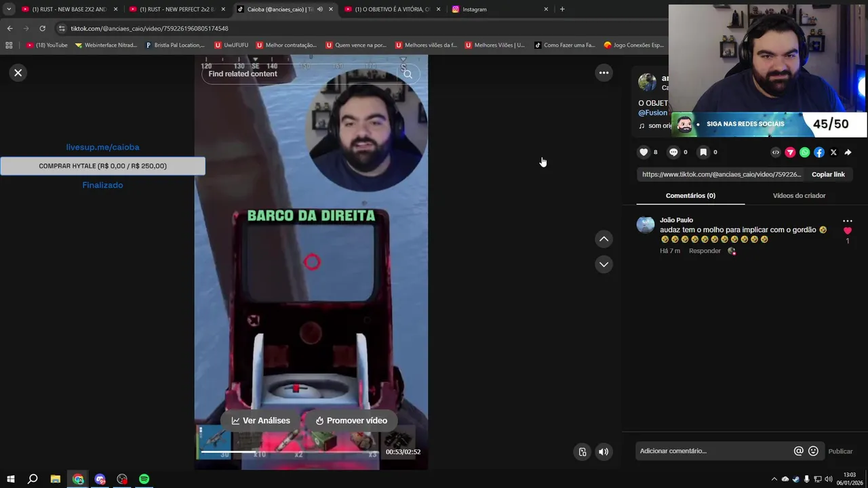
Task: Go to next video with down chevron
Action: [604, 264]
